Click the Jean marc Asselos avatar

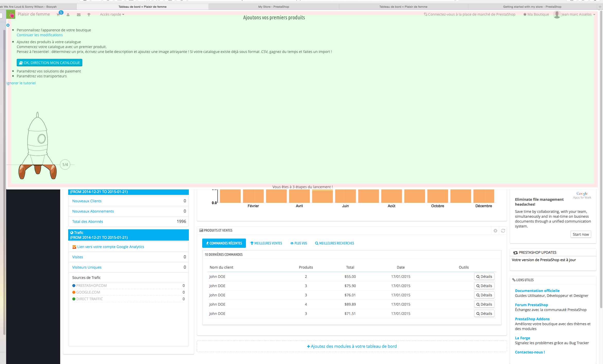tap(557, 14)
